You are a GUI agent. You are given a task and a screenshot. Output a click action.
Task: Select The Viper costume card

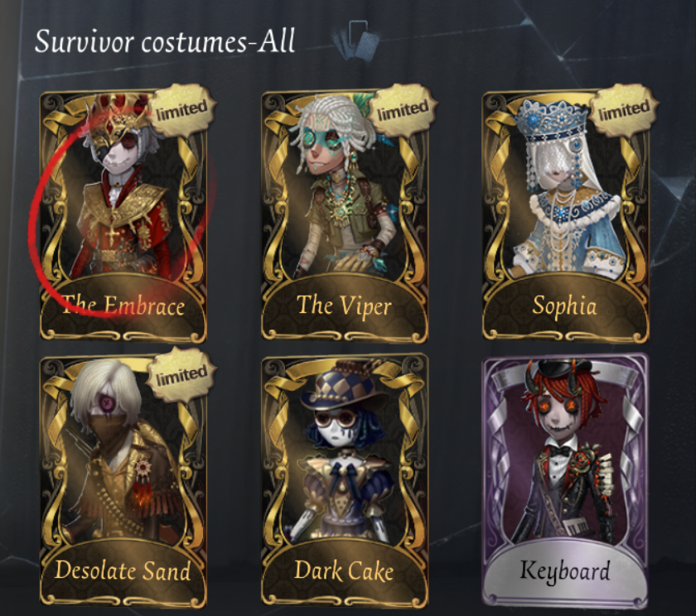click(x=345, y=216)
